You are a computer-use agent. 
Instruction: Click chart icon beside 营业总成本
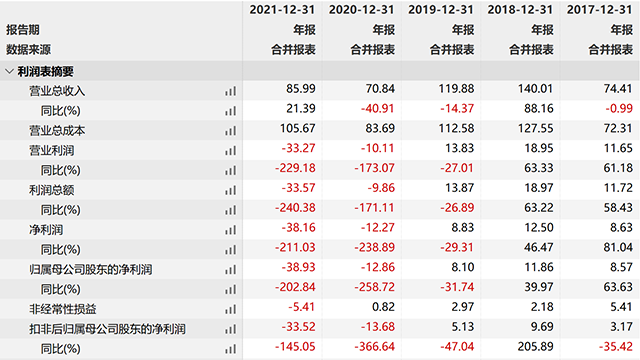pos(231,131)
